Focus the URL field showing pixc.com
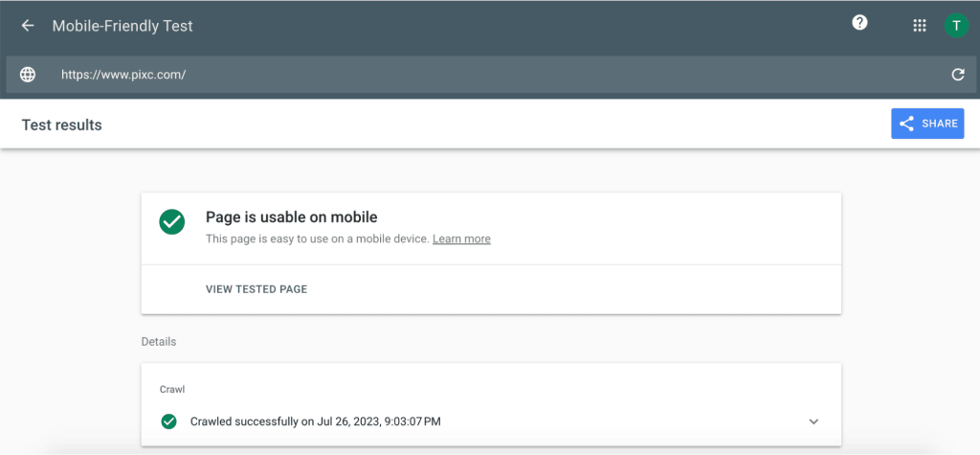Image resolution: width=980 pixels, height=455 pixels. 479,75
